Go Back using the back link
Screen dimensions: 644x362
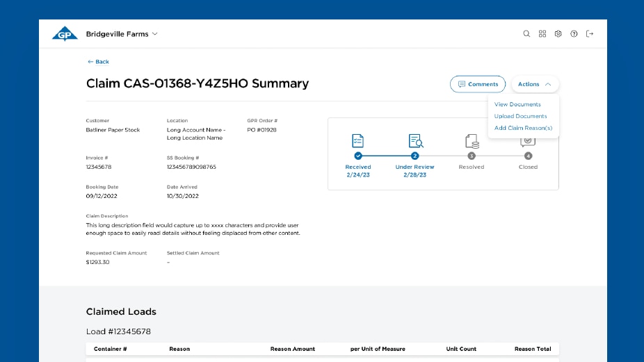(98, 62)
